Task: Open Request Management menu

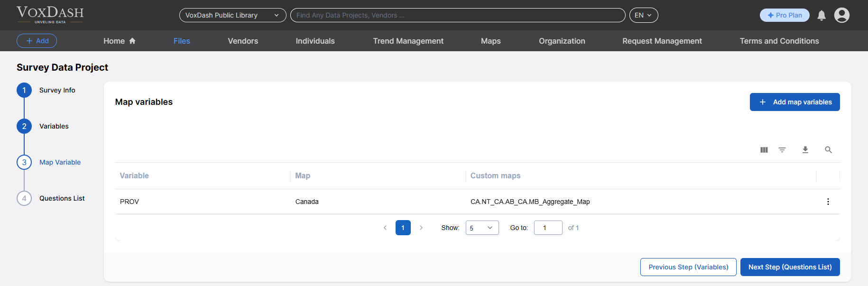Action: 662,41
